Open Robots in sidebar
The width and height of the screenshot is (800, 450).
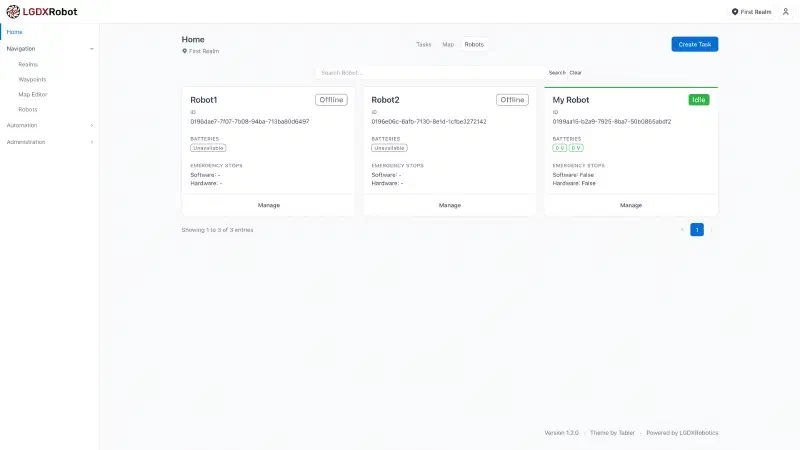click(x=28, y=109)
